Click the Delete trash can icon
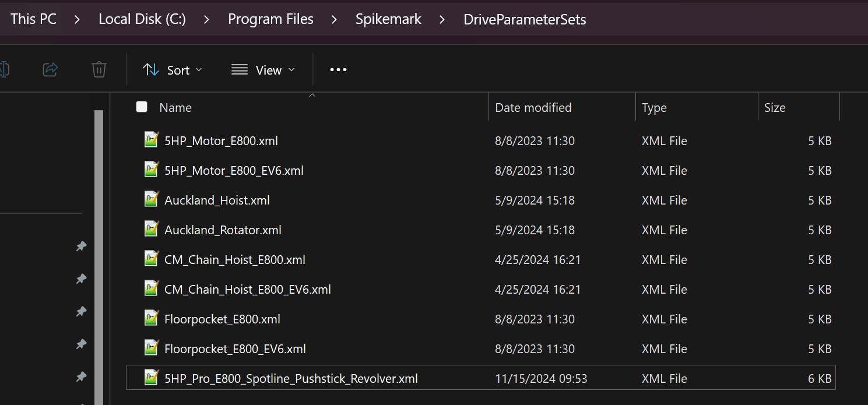 (99, 70)
